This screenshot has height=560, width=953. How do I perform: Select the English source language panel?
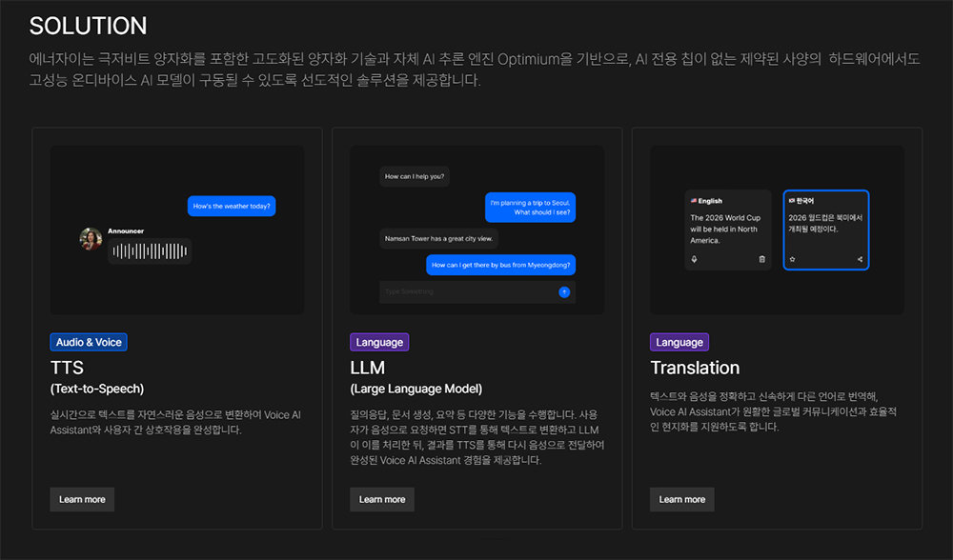point(728,229)
